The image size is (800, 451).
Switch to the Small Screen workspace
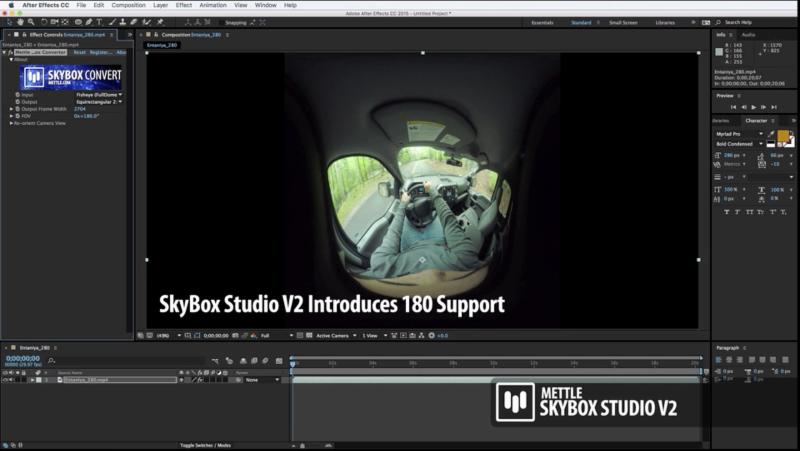coord(622,22)
